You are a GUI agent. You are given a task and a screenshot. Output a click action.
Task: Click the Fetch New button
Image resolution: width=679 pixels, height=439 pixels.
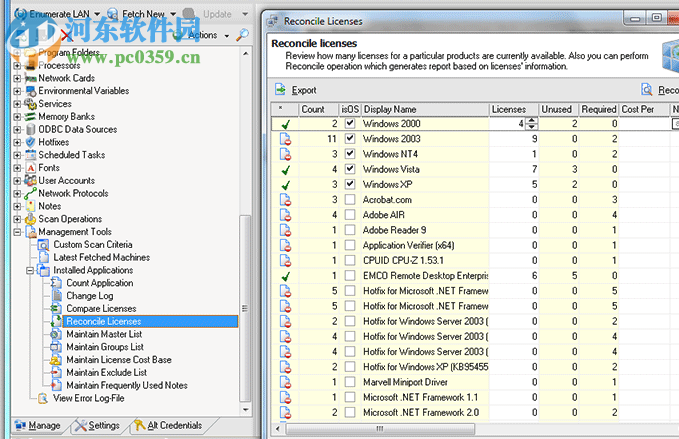(x=137, y=14)
